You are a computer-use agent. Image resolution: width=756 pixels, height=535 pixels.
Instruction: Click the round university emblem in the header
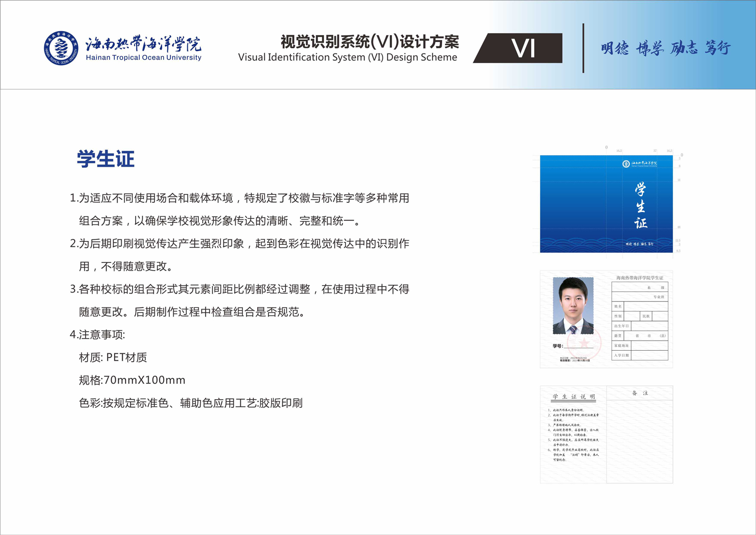[61, 48]
